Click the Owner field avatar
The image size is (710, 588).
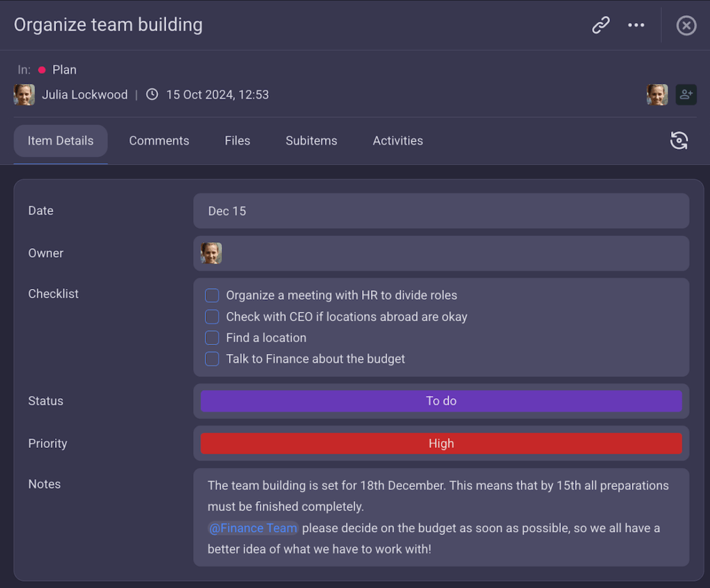point(211,253)
